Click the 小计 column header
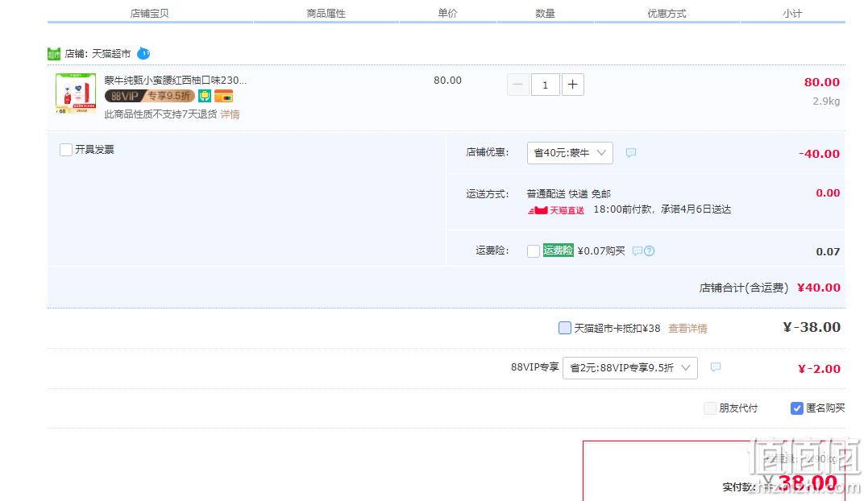The width and height of the screenshot is (868, 501). pos(792,13)
